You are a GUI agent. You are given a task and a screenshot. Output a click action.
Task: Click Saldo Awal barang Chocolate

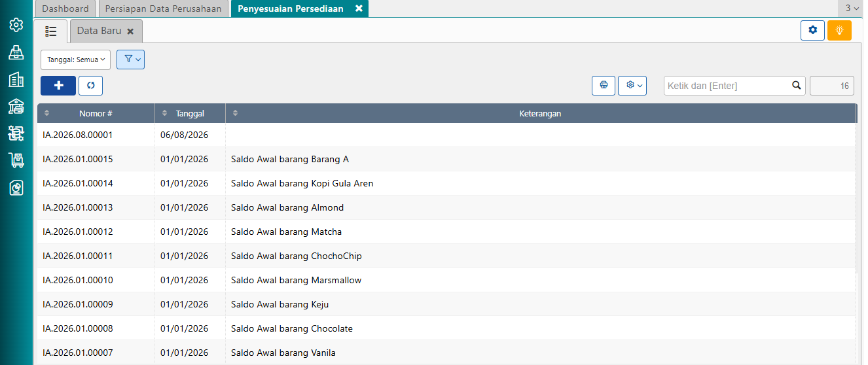[x=292, y=328]
